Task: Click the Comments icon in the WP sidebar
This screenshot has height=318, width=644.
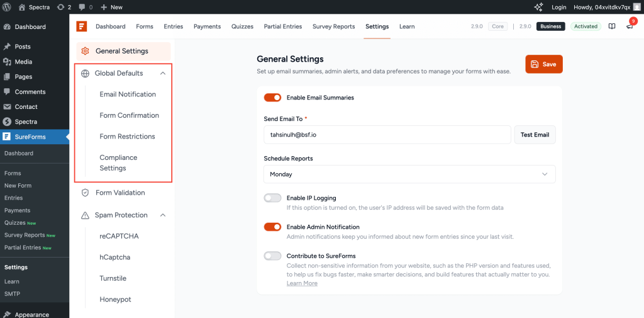Action: click(7, 92)
